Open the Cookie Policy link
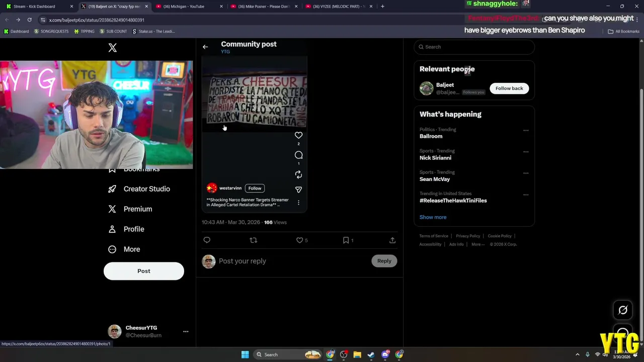This screenshot has width=644, height=362. click(x=500, y=236)
